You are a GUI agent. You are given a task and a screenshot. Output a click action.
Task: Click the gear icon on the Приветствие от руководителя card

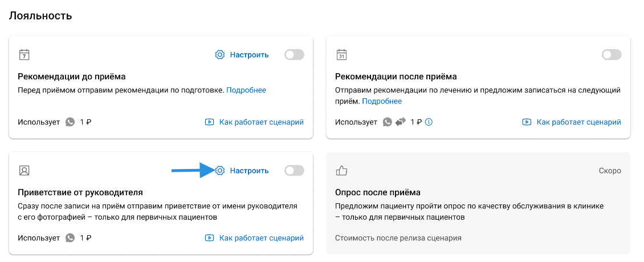(220, 170)
